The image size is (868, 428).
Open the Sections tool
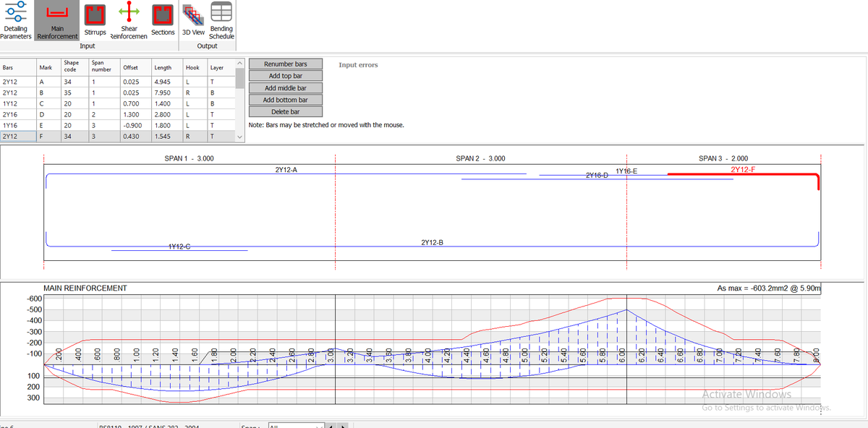tap(163, 20)
